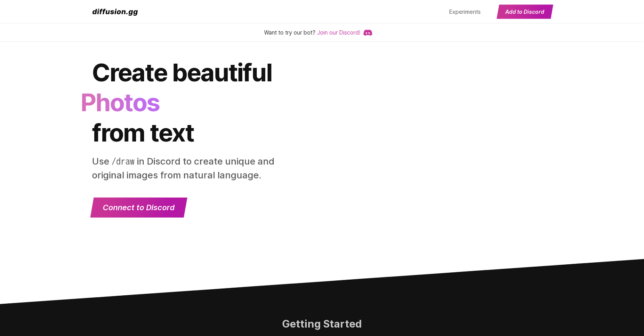Screen dimensions: 644x336
Task: Select the /draw command code text
Action: (123, 162)
